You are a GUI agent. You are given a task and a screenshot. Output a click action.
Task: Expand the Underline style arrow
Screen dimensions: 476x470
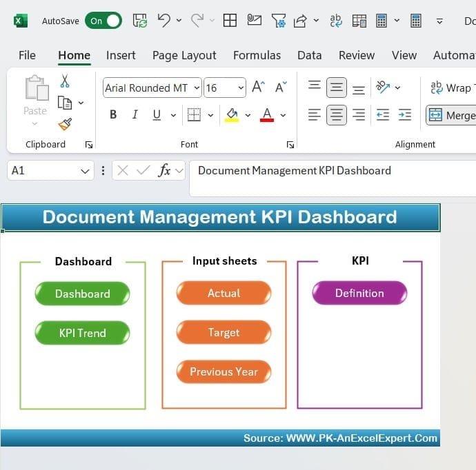(173, 115)
